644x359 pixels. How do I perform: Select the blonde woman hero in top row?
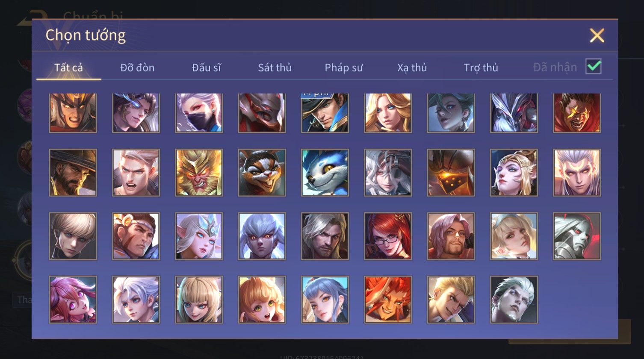pyautogui.click(x=388, y=112)
